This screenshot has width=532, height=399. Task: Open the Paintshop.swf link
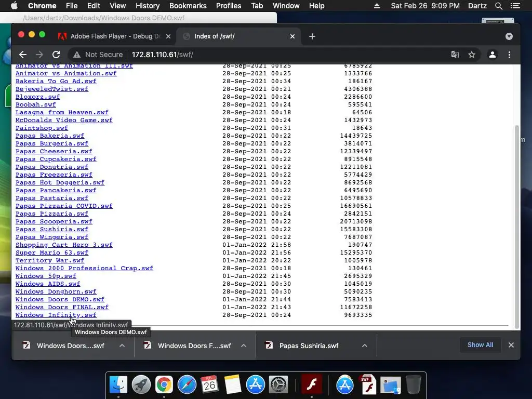pyautogui.click(x=42, y=128)
